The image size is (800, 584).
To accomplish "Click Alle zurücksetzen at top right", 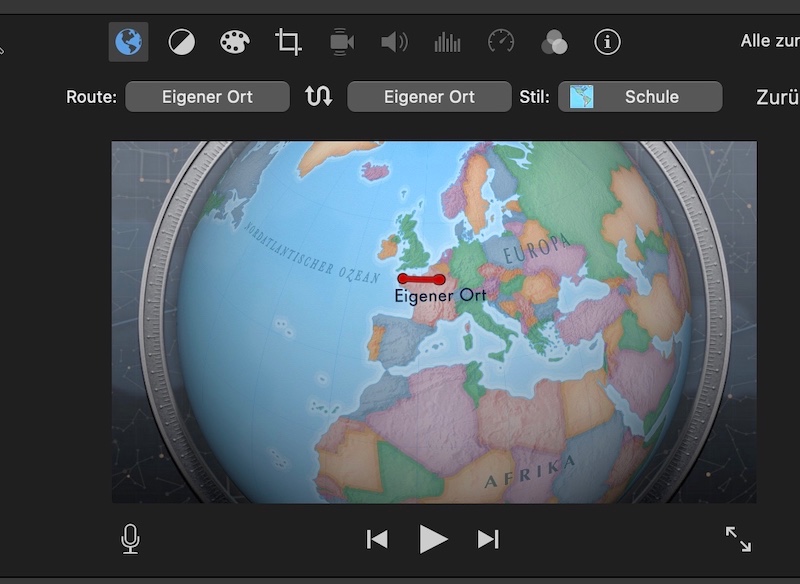I will [x=770, y=41].
